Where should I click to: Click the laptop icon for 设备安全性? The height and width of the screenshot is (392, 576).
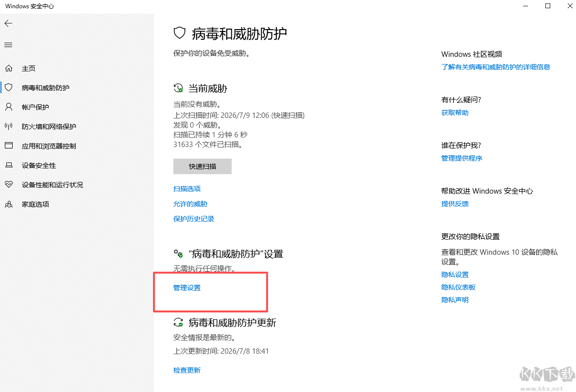tap(9, 165)
